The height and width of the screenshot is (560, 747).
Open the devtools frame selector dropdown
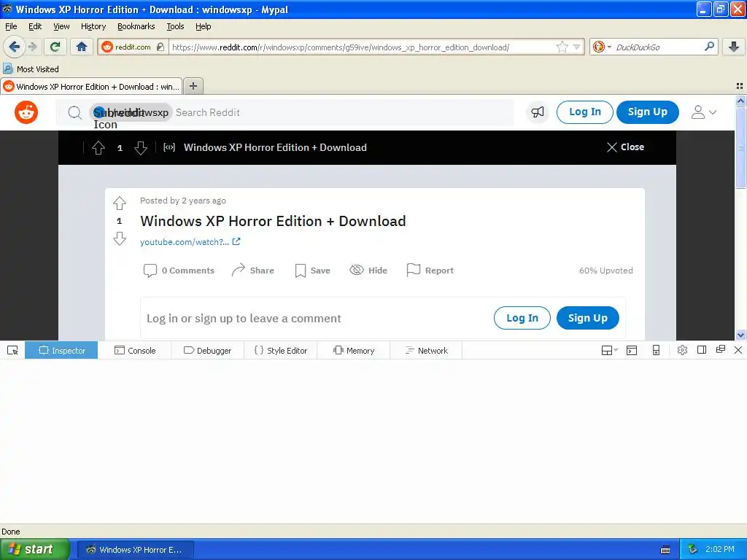pyautogui.click(x=609, y=351)
